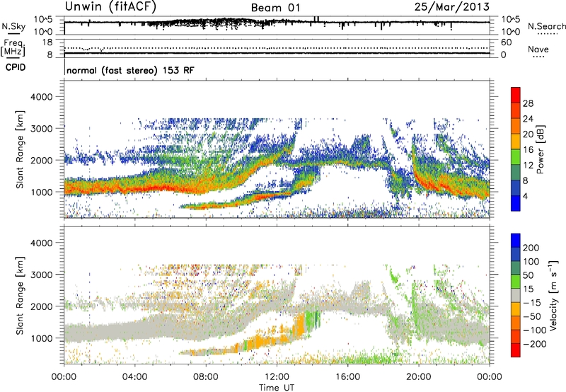Image resolution: width=566 pixels, height=392 pixels.
Task: Click the '20:00' time tick label
Action: click(418, 377)
